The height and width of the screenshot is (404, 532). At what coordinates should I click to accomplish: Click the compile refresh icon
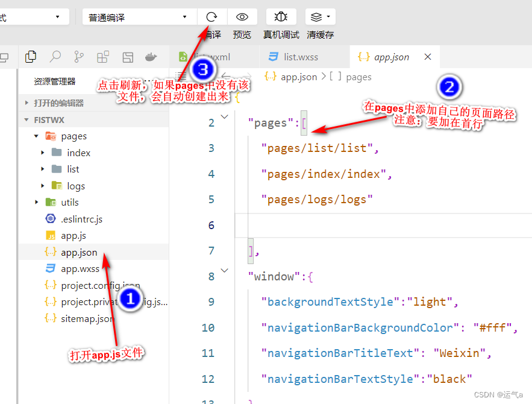tap(211, 17)
